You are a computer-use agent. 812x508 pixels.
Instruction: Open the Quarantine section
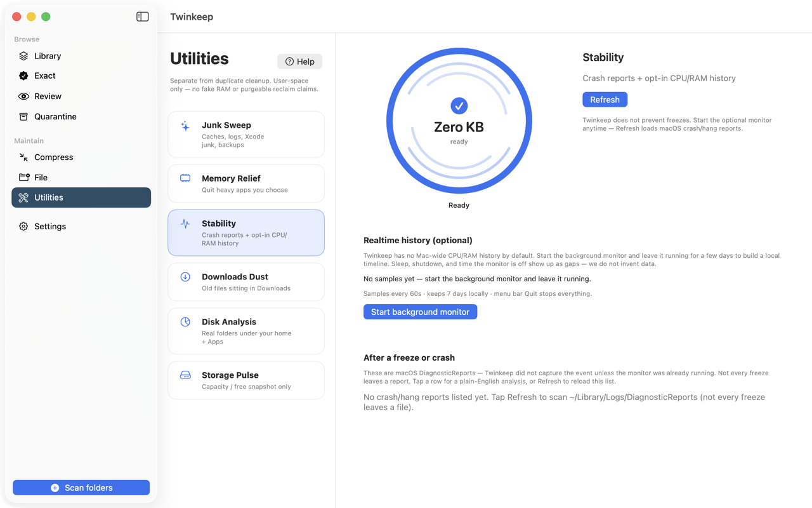click(x=81, y=117)
